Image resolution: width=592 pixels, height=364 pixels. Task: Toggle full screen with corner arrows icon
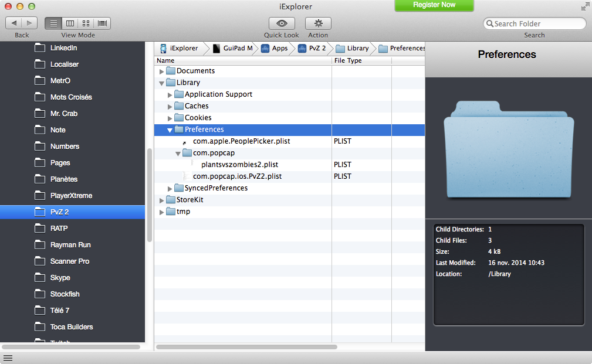585,7
